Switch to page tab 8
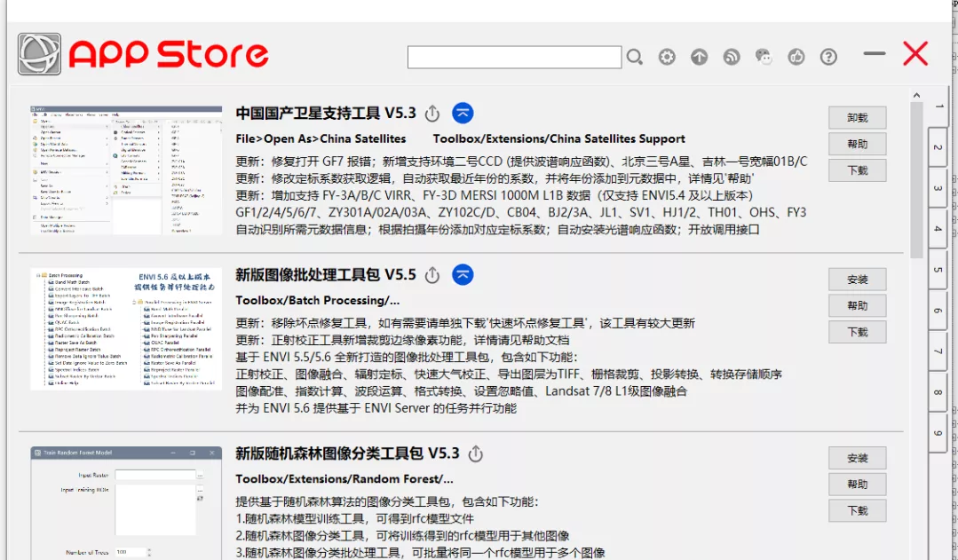 (x=938, y=392)
